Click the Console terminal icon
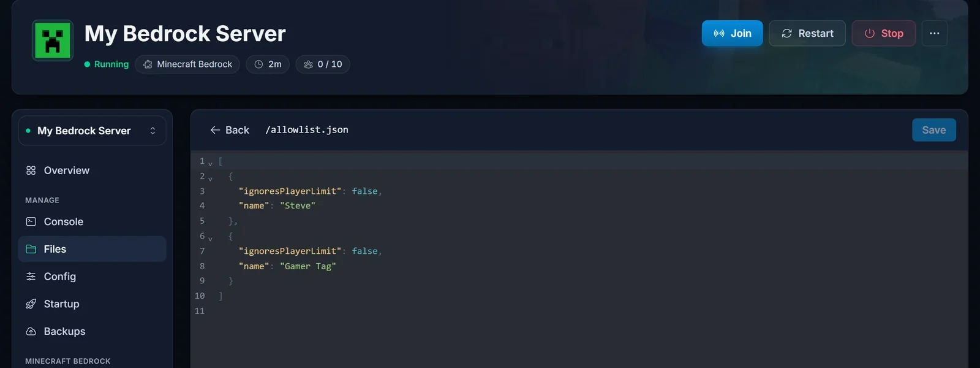 point(31,222)
